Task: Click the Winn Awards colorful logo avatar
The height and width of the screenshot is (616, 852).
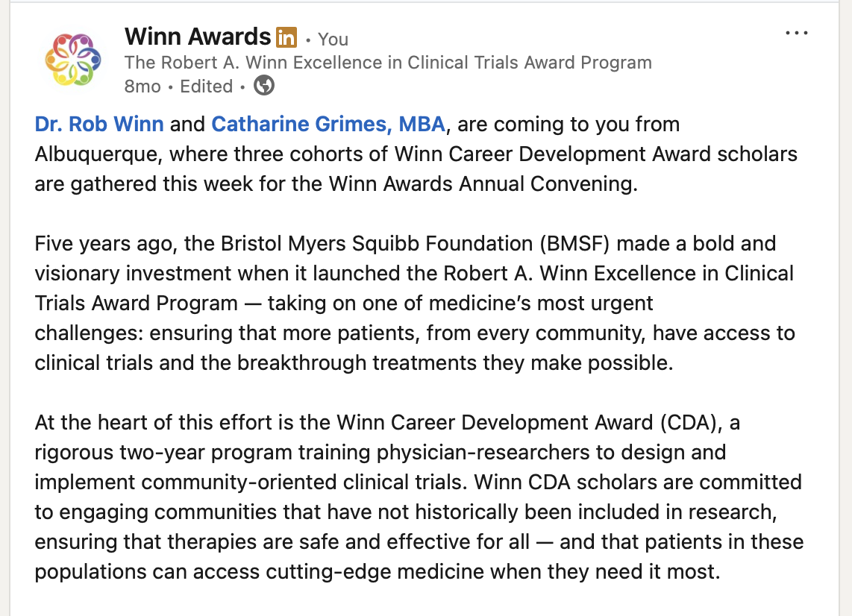Action: click(73, 59)
